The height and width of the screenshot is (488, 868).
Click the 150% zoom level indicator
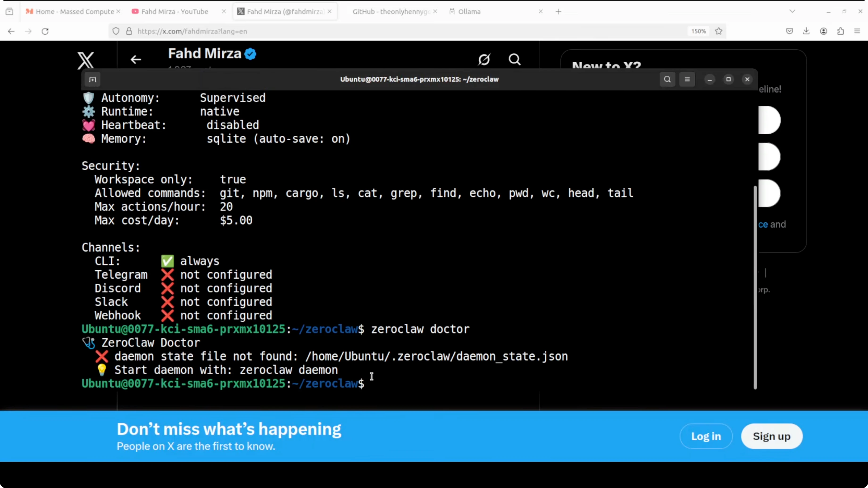(698, 31)
